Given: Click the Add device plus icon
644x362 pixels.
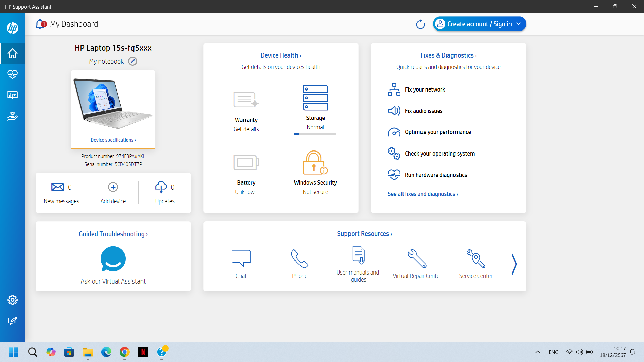Looking at the screenshot, I should coord(113,187).
